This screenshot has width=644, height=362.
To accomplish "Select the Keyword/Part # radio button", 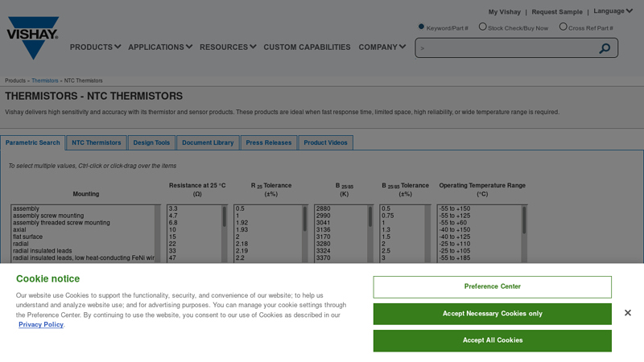I will 421,27.
